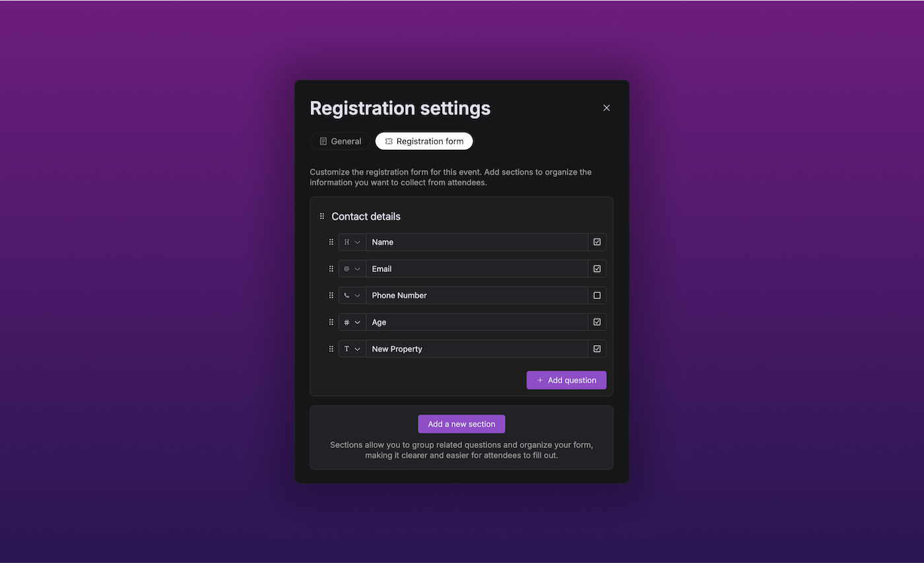Click the Add question button
Viewport: 924px width, 563px height.
point(566,380)
